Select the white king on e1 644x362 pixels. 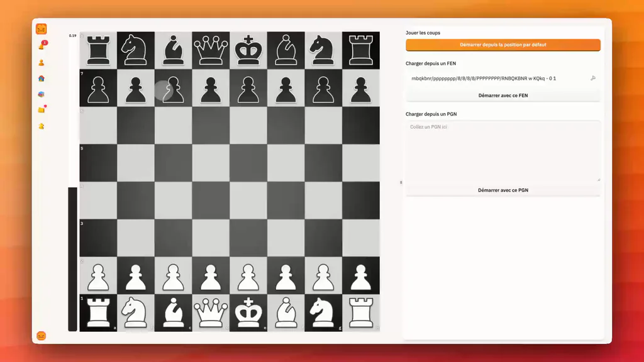(248, 313)
